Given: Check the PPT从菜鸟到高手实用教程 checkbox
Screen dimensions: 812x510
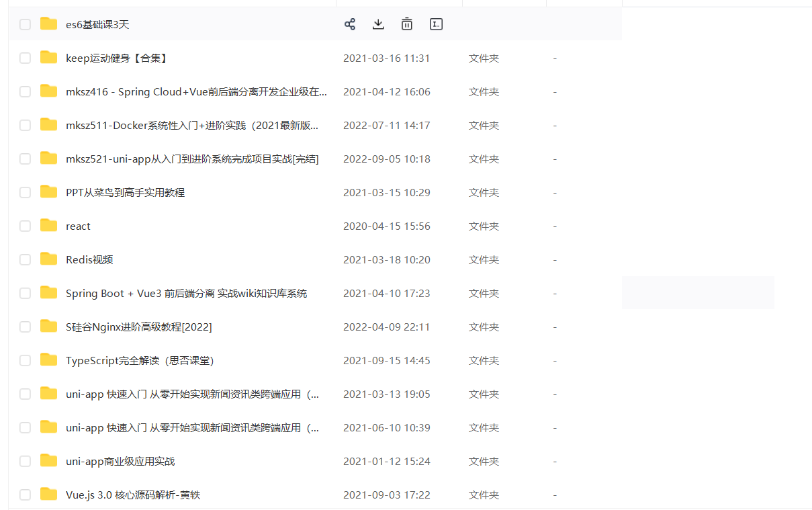Looking at the screenshot, I should click(x=25, y=193).
